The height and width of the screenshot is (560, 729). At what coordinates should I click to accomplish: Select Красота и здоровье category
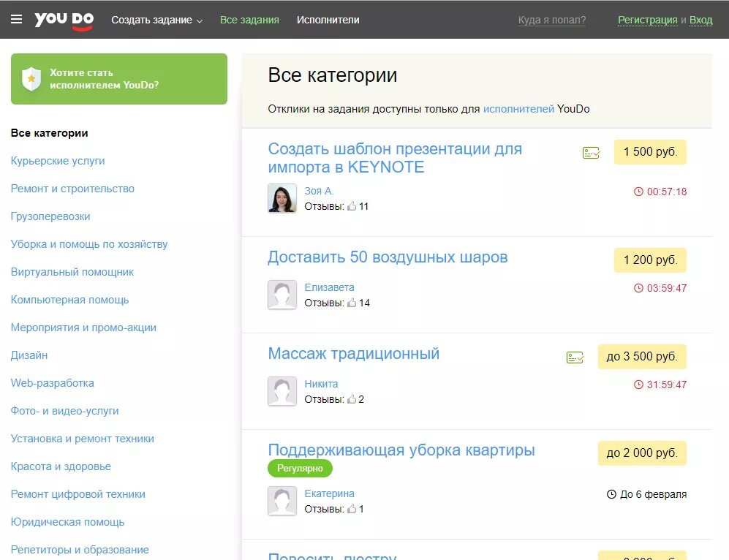[x=61, y=466]
